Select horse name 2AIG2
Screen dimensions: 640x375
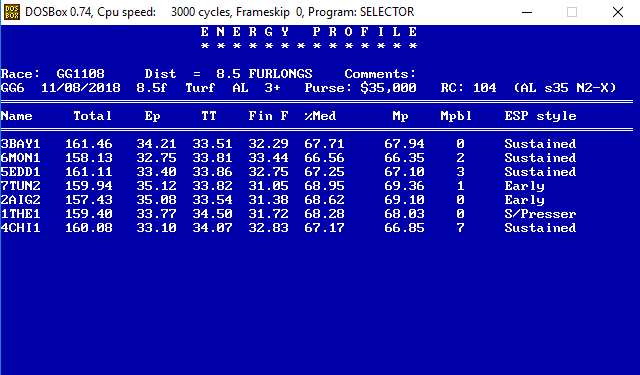coord(20,200)
